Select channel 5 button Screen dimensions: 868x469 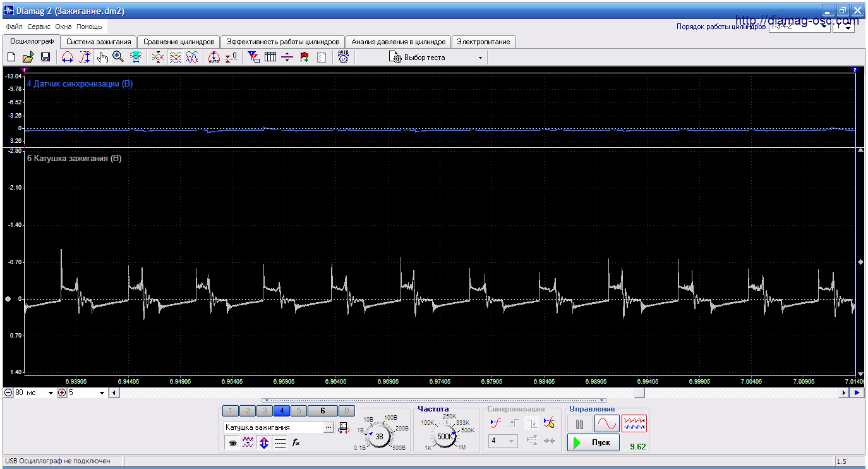click(299, 411)
